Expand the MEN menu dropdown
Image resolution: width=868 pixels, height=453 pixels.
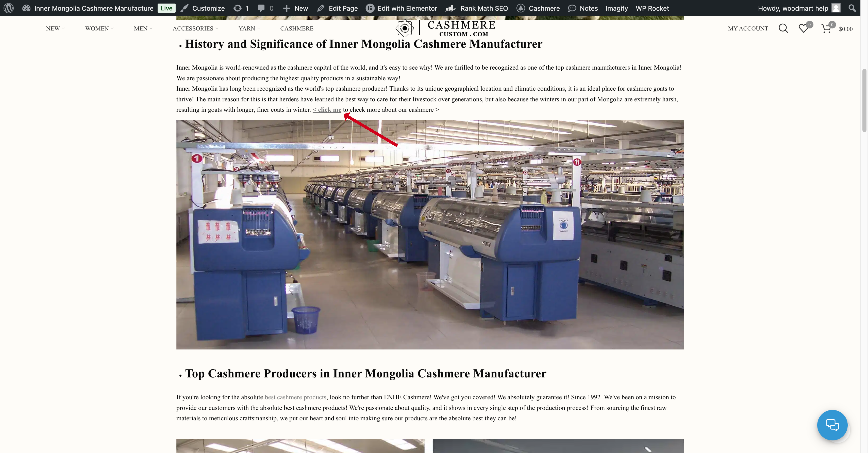(x=143, y=29)
